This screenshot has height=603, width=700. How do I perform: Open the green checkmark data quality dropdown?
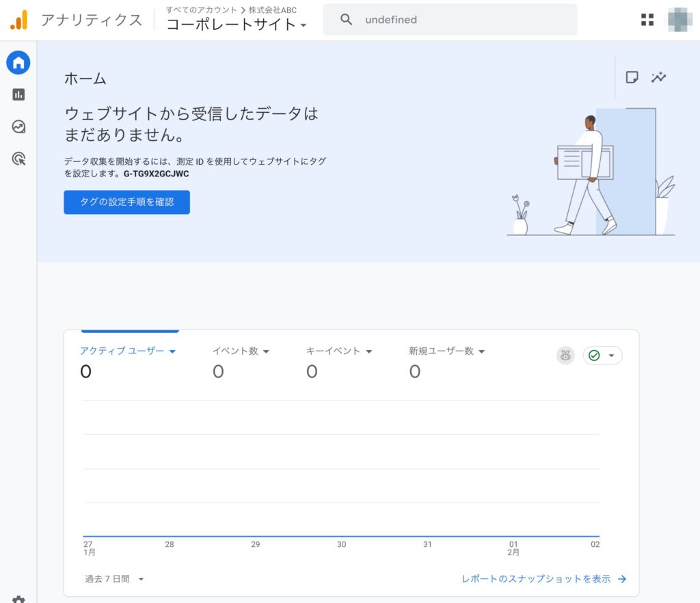pyautogui.click(x=602, y=356)
